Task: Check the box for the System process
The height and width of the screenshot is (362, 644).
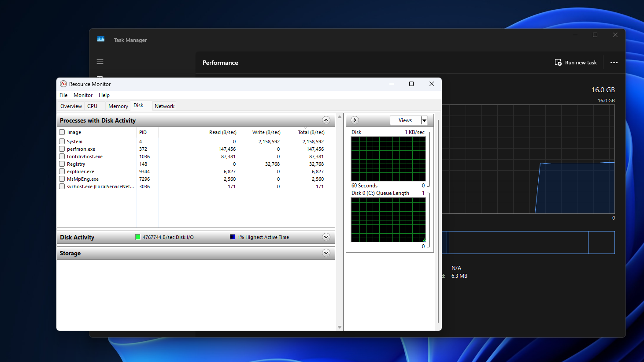Action: (62, 142)
